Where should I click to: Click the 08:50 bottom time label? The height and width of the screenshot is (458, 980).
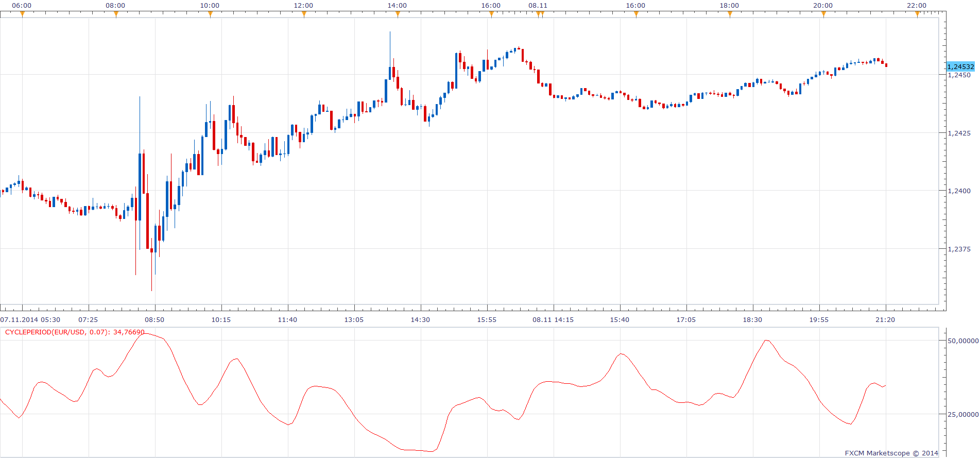coord(154,319)
